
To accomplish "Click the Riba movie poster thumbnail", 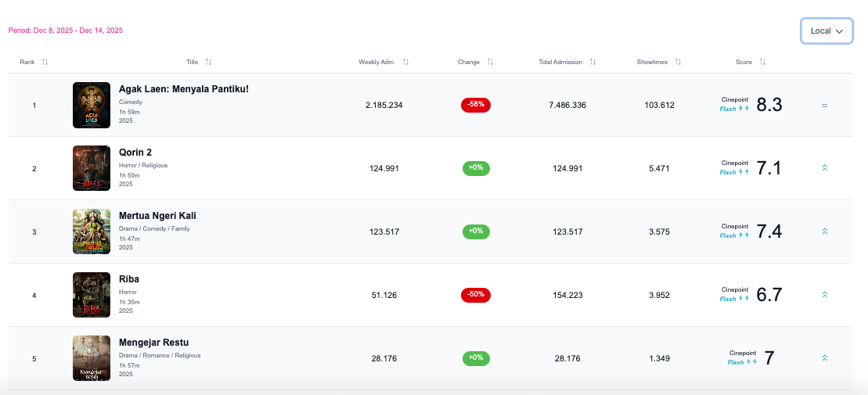I will click(x=92, y=295).
